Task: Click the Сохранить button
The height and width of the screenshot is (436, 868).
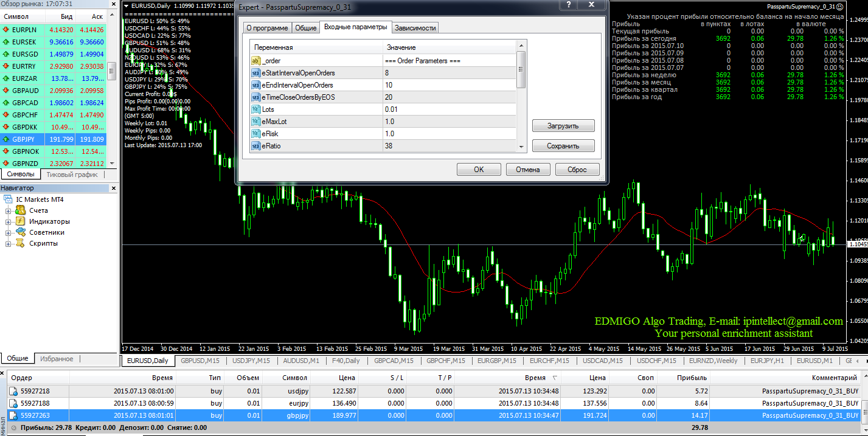Action: click(x=563, y=146)
